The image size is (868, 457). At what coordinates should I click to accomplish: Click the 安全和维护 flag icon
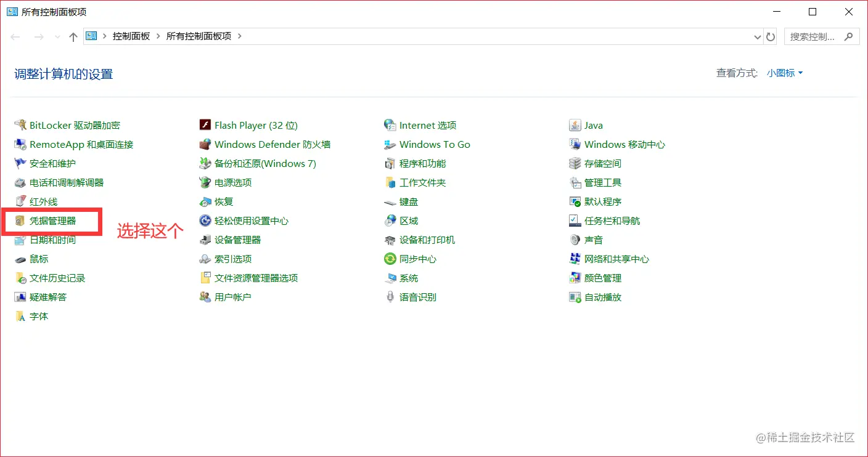point(20,163)
